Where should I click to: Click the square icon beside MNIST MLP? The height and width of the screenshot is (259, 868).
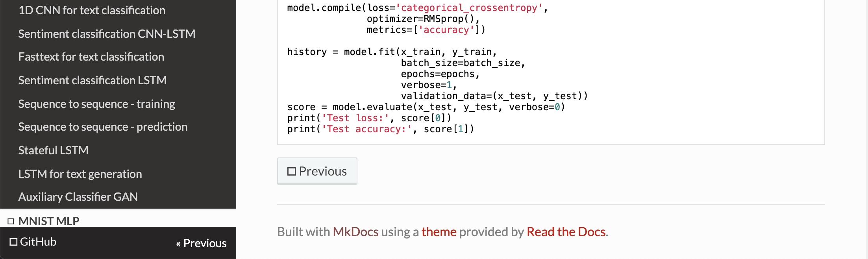pyautogui.click(x=11, y=221)
